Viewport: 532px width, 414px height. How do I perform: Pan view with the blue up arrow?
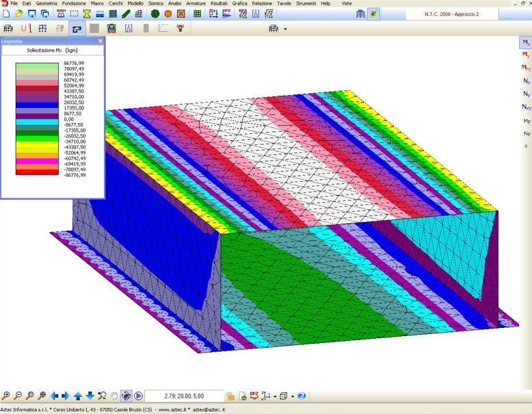click(78, 396)
